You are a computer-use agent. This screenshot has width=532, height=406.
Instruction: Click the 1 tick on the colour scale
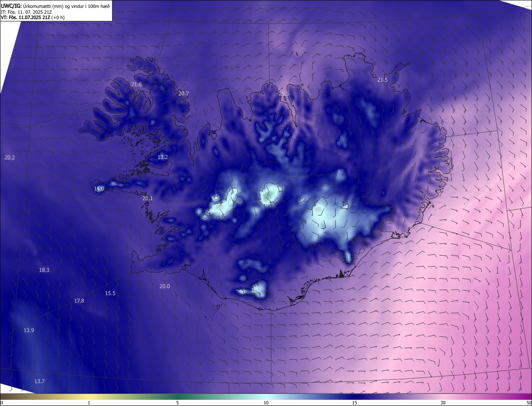pos(89,403)
